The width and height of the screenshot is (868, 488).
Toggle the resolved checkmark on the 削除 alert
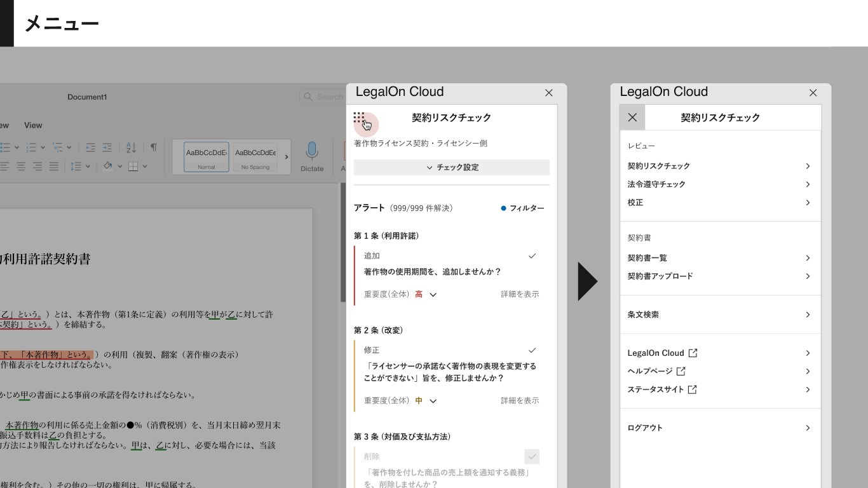(x=532, y=456)
